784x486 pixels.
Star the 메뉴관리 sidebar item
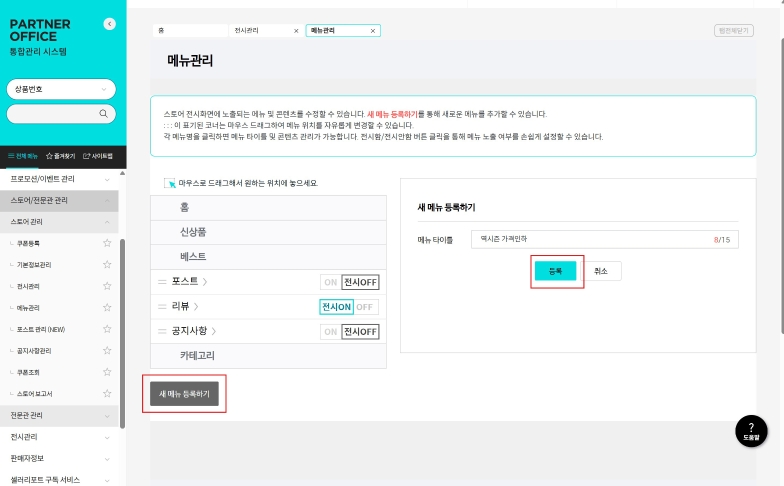point(107,308)
